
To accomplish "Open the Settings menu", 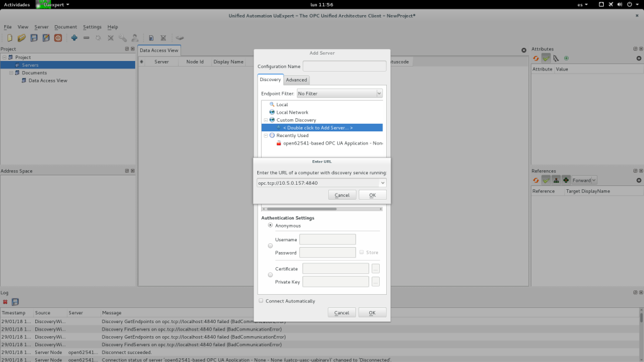I will [92, 26].
